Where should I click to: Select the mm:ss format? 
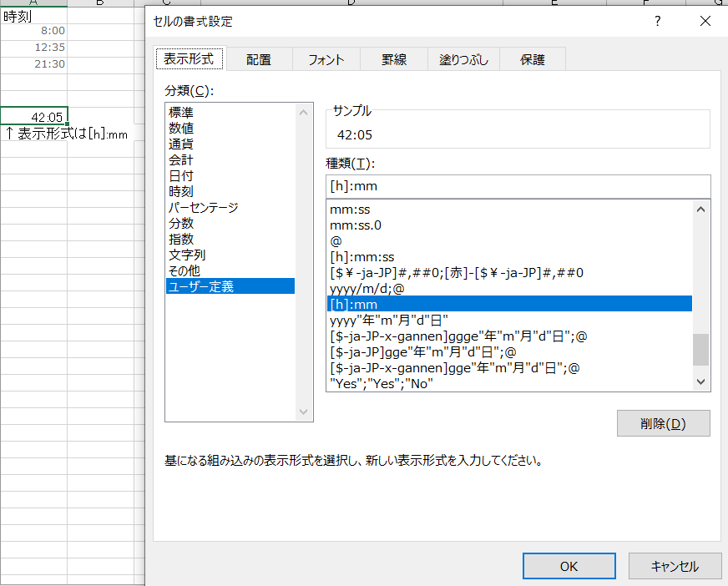click(509, 210)
